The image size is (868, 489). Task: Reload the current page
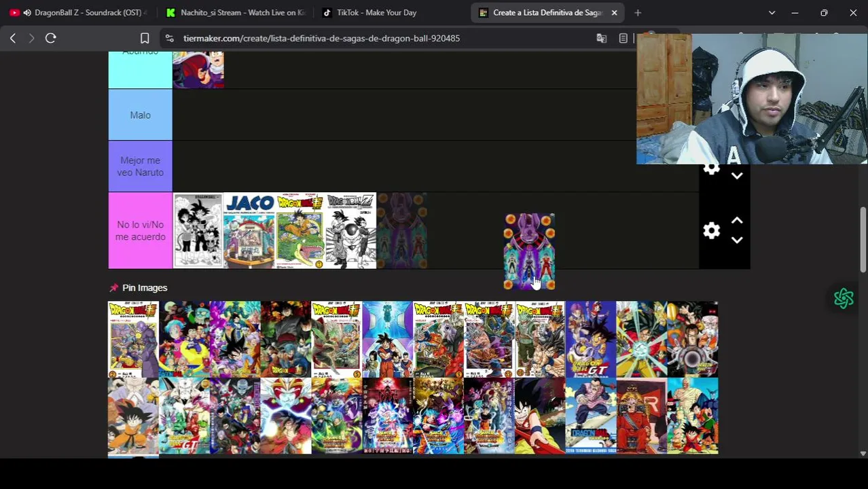[50, 39]
